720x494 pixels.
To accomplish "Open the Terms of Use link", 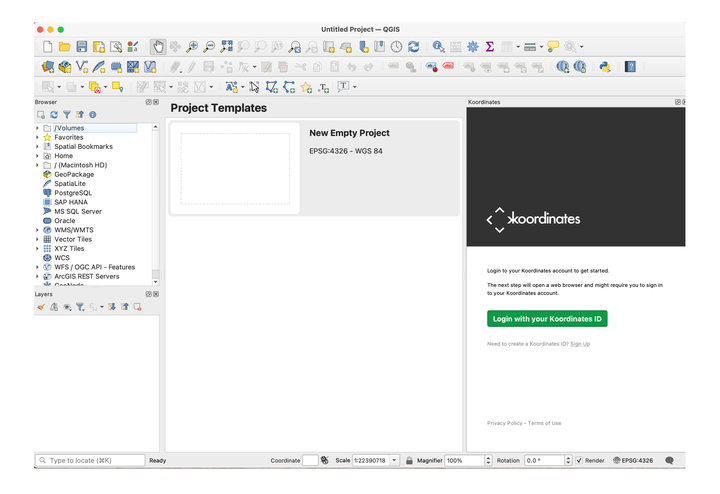I will 545,423.
